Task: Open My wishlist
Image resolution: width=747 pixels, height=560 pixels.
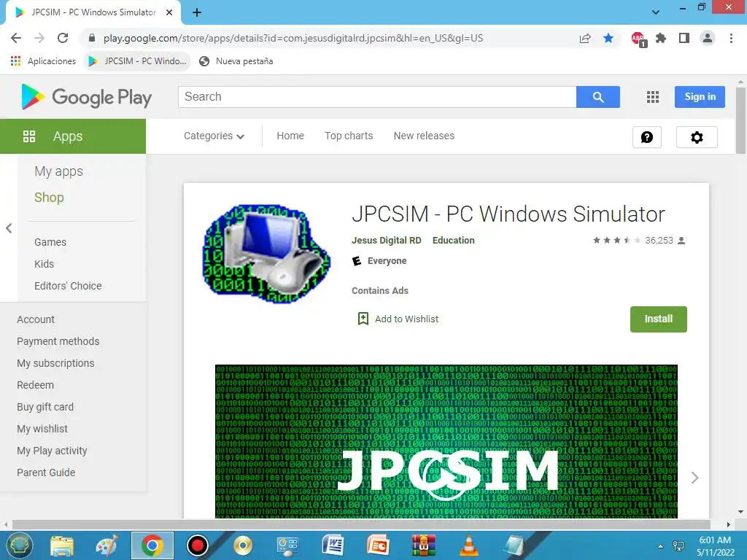Action: point(42,429)
